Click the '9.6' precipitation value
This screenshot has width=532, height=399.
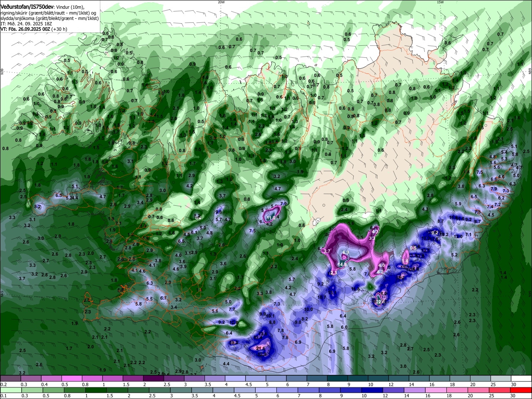click(x=219, y=212)
